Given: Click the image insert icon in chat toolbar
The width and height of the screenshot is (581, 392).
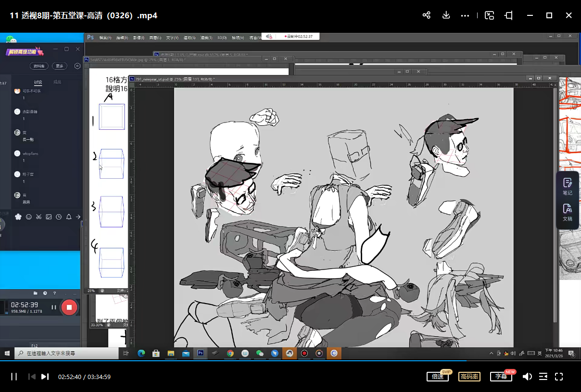Looking at the screenshot, I should [x=49, y=217].
